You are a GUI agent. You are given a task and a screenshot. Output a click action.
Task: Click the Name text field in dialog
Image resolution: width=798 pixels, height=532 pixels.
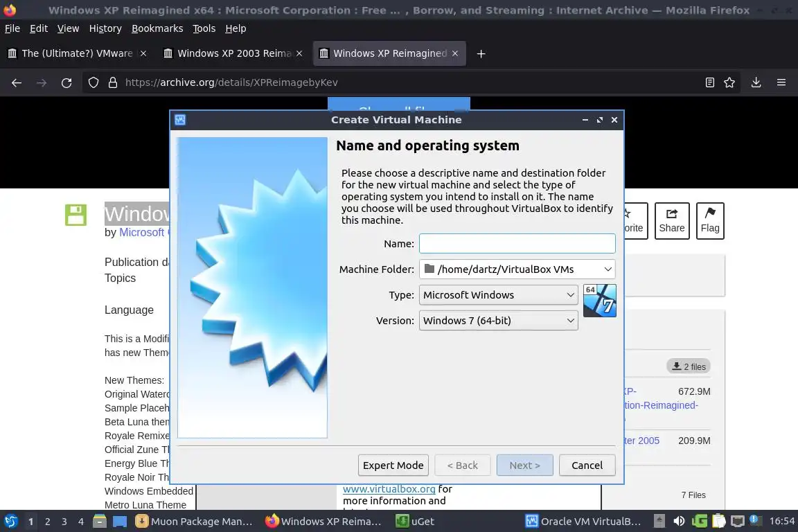tap(517, 243)
